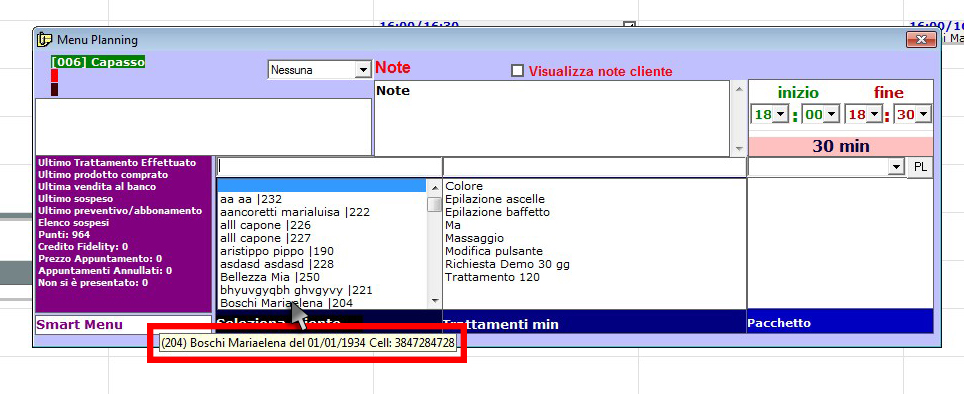Viewport: 964px width, 394px height.
Task: Select the Trattamento 120 treatment
Action: click(492, 277)
